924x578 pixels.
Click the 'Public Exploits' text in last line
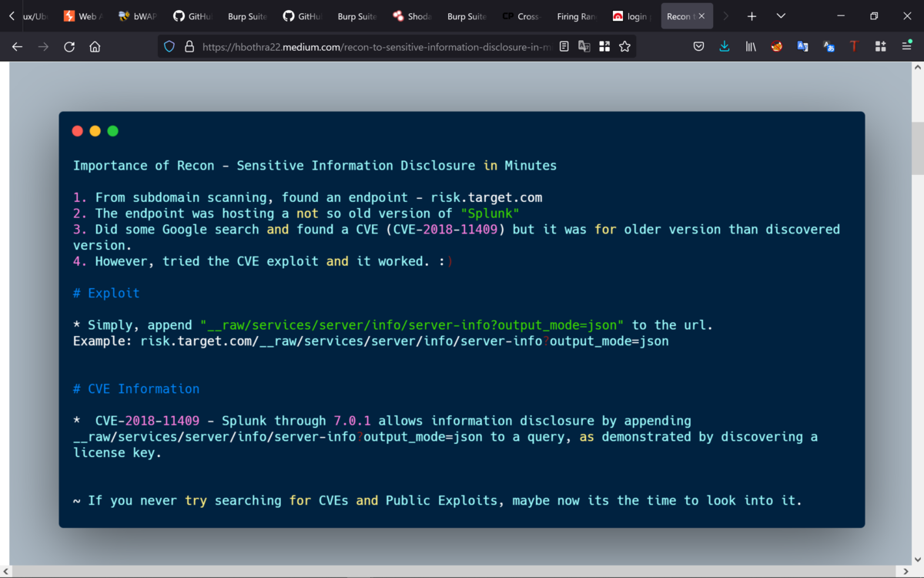pos(442,500)
